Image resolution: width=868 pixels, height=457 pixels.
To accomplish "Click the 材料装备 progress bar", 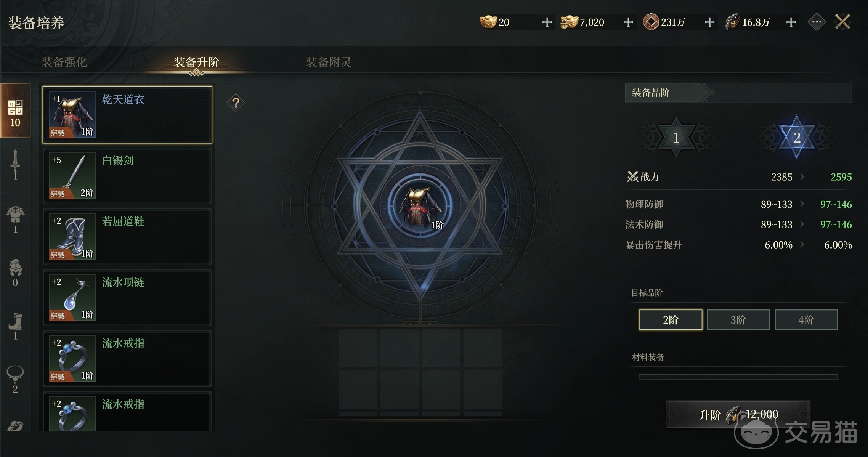I will pyautogui.click(x=738, y=377).
